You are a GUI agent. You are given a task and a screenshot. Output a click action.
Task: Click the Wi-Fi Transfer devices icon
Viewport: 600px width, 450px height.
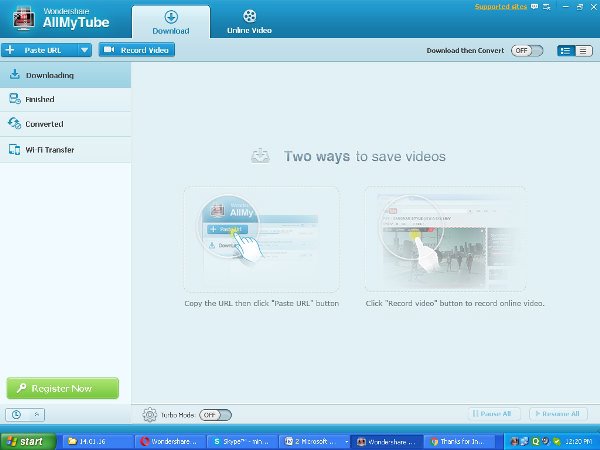pyautogui.click(x=15, y=149)
